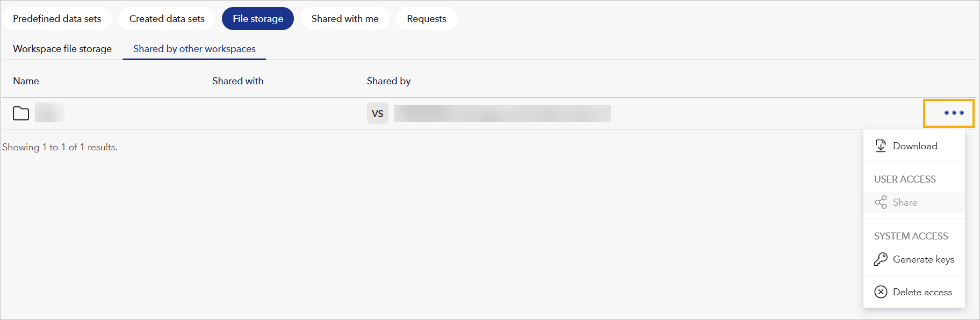Select Shared by other workspaces subtab
The height and width of the screenshot is (320, 980).
[x=194, y=49]
